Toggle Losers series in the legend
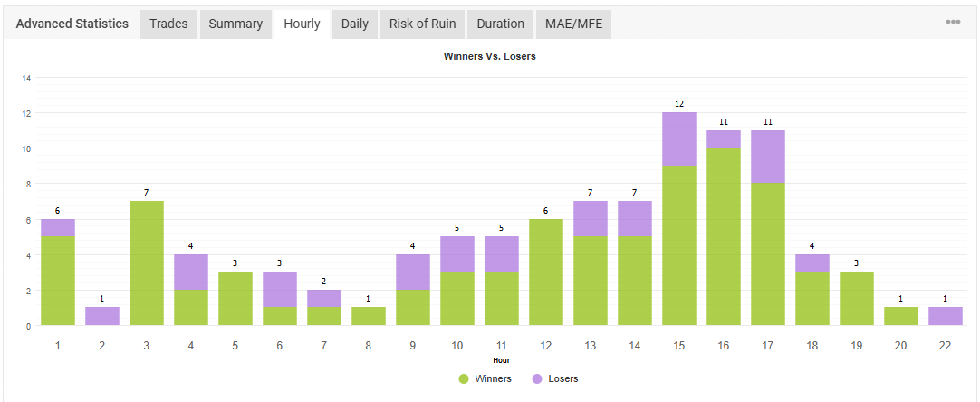This screenshot has width=980, height=402. pos(562,378)
